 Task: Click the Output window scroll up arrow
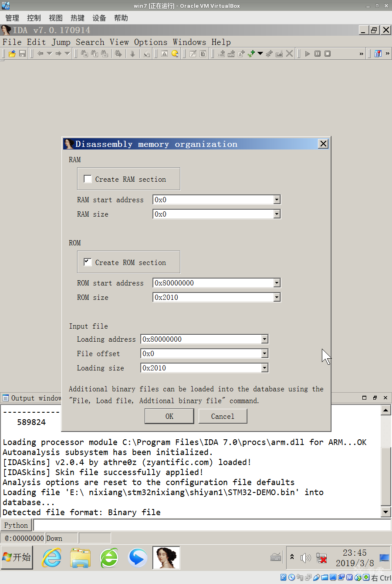385,410
